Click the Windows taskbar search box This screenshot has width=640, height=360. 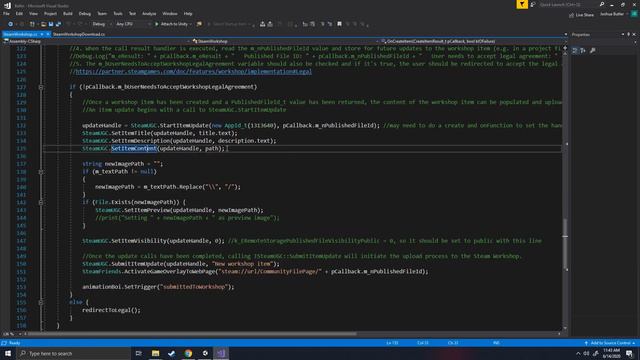[x=74, y=353]
